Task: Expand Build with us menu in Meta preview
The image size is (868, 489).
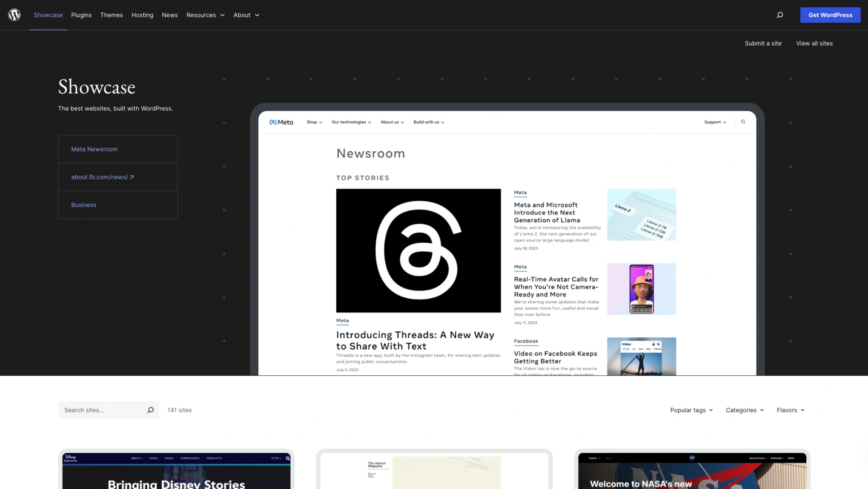Action: coord(429,122)
